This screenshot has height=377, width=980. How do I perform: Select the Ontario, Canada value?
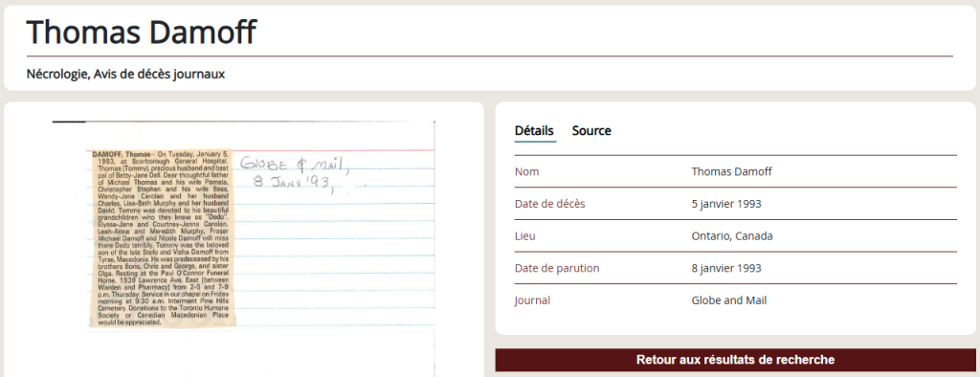pyautogui.click(x=732, y=236)
